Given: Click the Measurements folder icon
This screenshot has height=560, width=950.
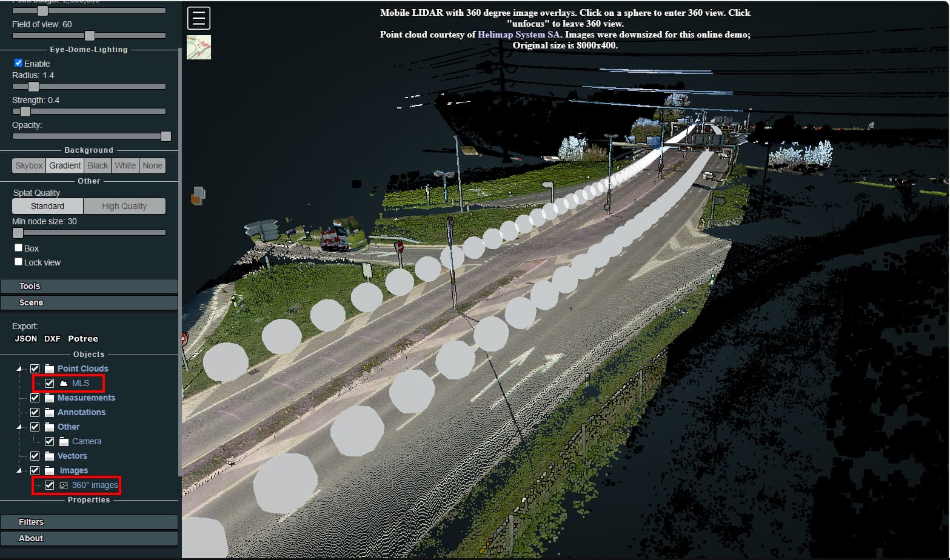Looking at the screenshot, I should click(49, 398).
